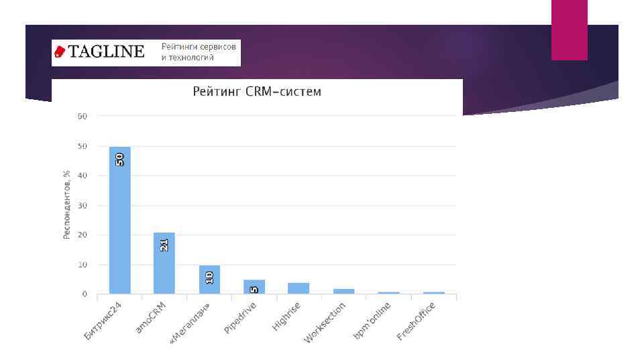
Task: Select the FreshOffice axis label
Action: (x=417, y=321)
